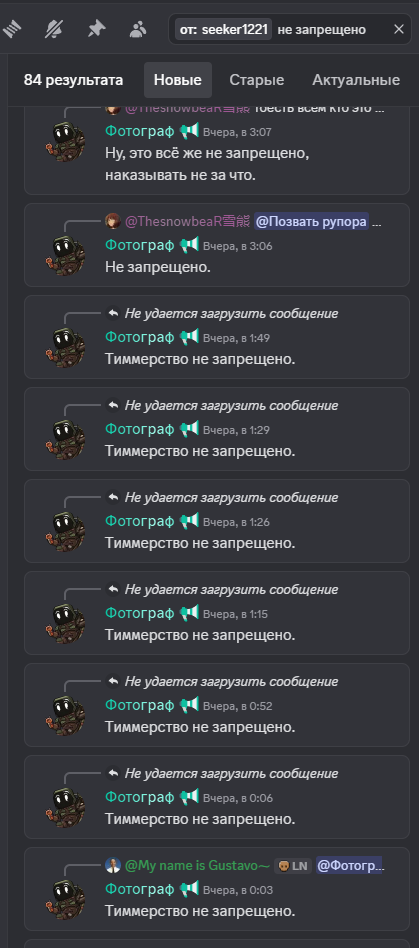
Task: Open the search result from 0:06
Action: (216, 797)
